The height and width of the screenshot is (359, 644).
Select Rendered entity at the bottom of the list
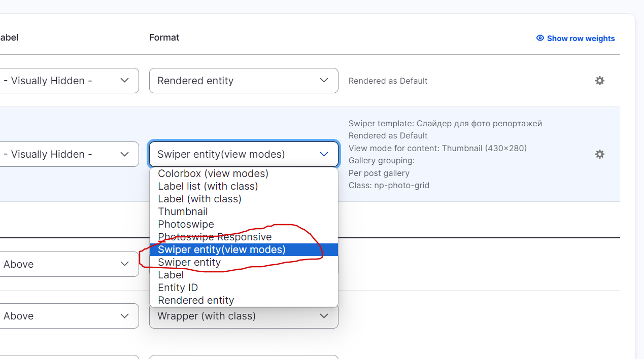(196, 300)
